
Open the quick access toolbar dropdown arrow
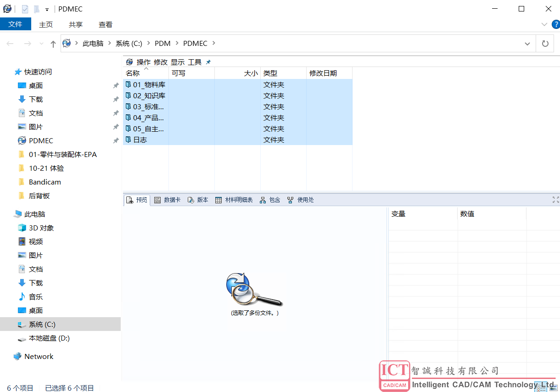pyautogui.click(x=47, y=9)
